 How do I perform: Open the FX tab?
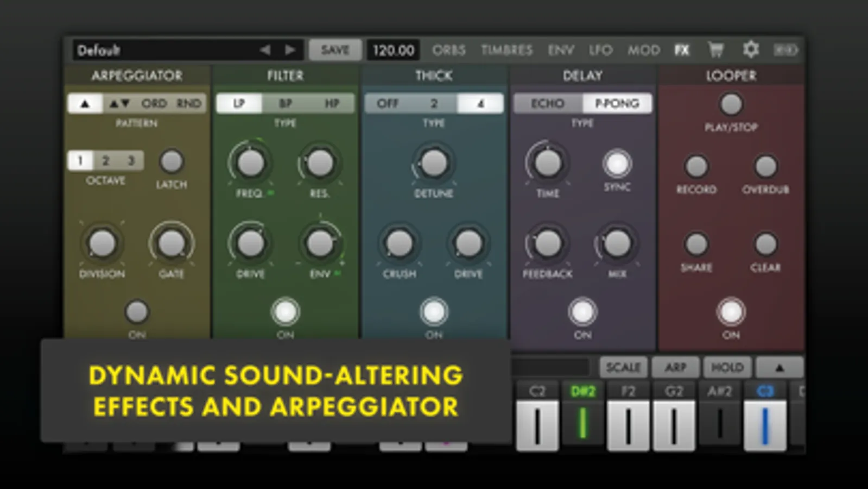(x=682, y=50)
